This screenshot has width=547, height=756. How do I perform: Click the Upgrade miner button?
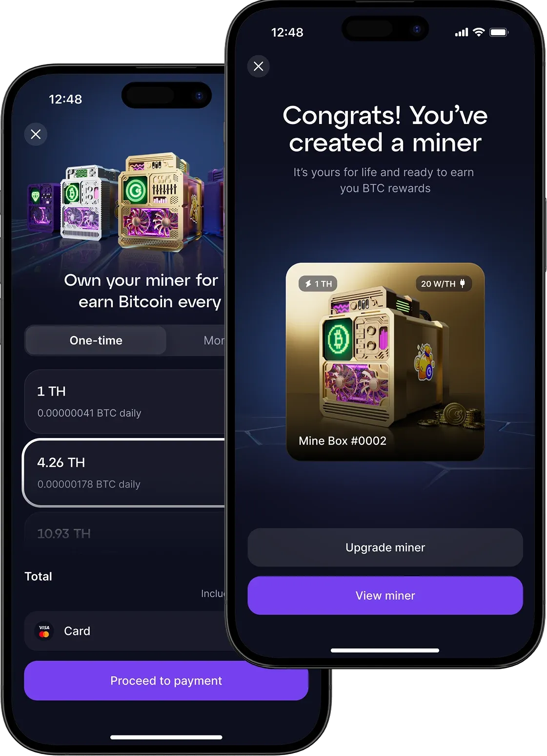pos(385,547)
